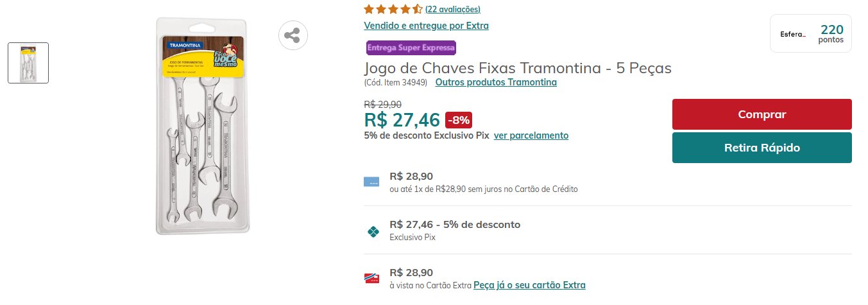The height and width of the screenshot is (305, 868).
Task: Expand ver parcelamento installment options
Action: point(531,135)
